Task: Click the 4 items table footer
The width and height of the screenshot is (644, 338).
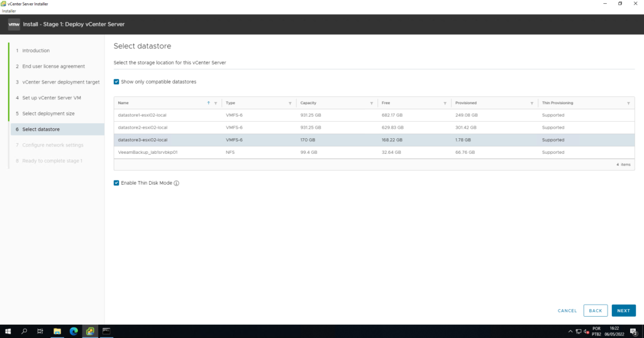Action: click(x=623, y=165)
